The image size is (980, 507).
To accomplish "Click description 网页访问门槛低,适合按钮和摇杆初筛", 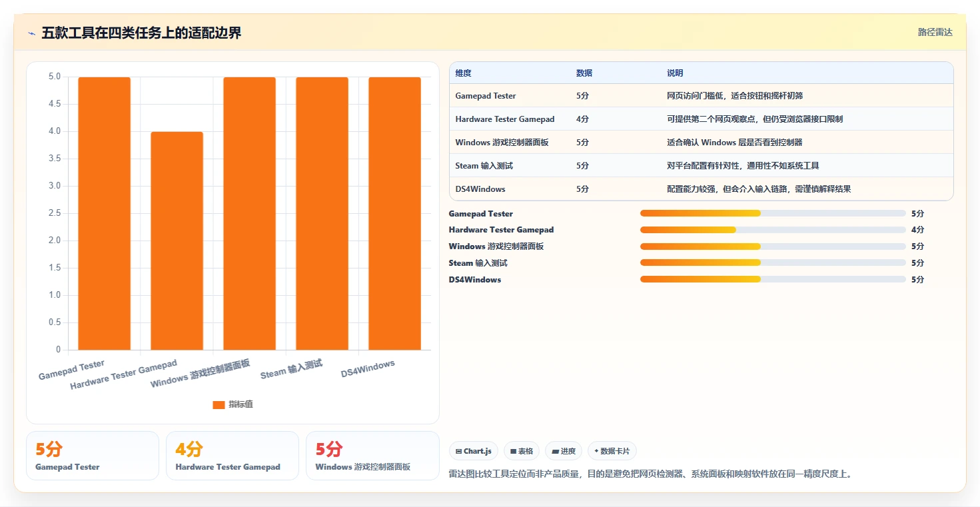I will (x=735, y=96).
